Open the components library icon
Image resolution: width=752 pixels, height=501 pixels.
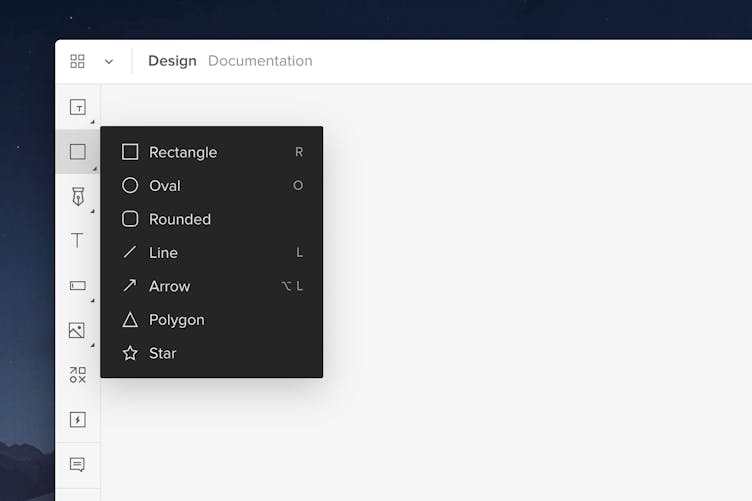click(78, 375)
